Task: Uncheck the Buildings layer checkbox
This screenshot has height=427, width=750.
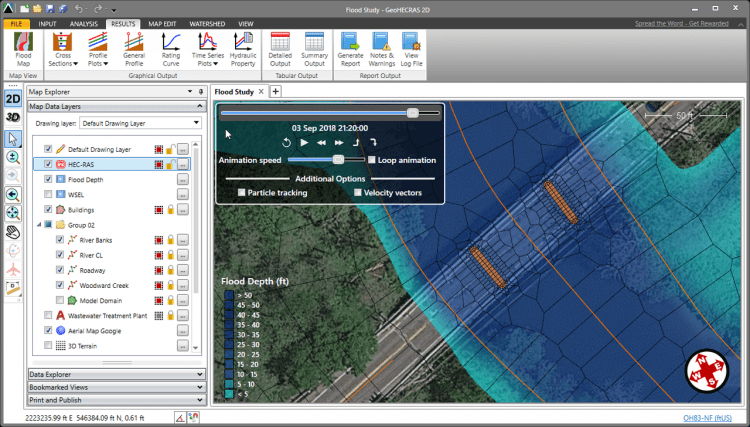Action: tap(48, 210)
